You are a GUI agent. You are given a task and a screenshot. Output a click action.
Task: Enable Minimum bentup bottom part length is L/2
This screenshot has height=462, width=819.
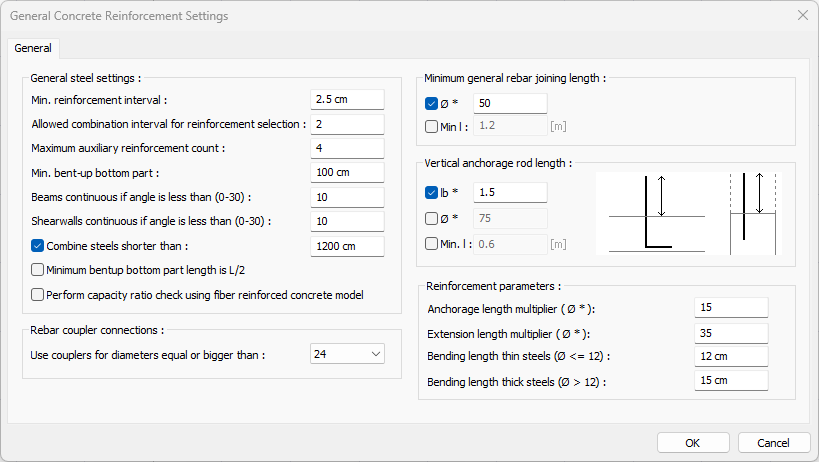pos(38,270)
